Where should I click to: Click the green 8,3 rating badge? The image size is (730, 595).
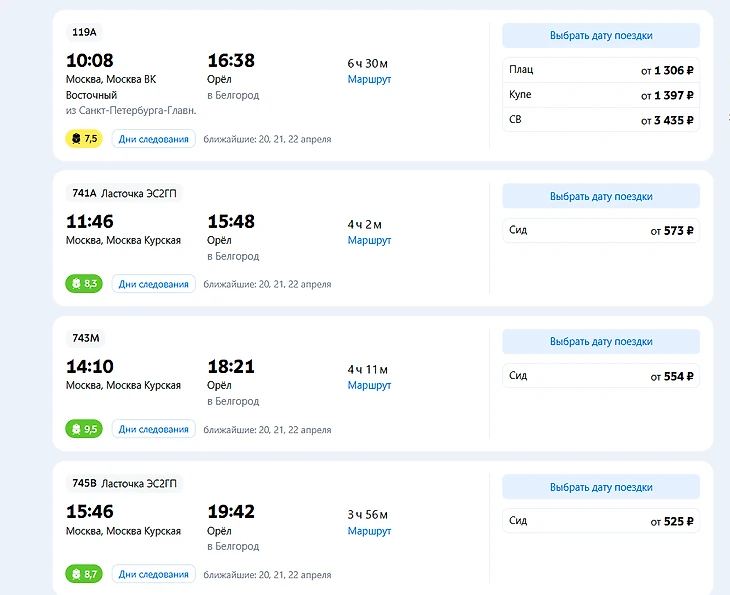pyautogui.click(x=84, y=284)
